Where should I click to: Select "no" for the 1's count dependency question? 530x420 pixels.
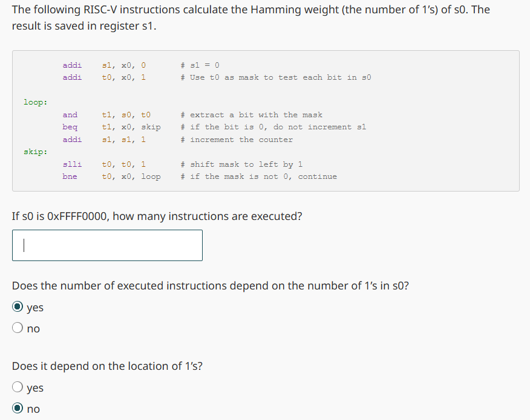[18, 328]
